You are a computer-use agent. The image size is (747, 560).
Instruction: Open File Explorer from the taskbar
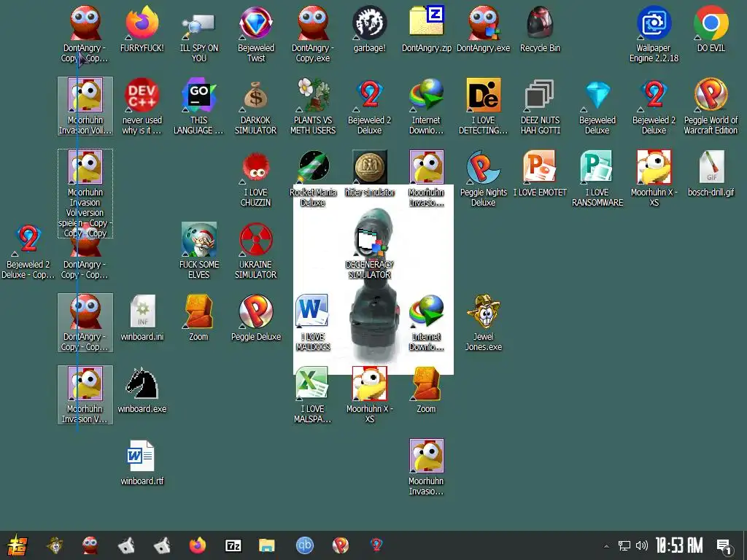tap(267, 545)
